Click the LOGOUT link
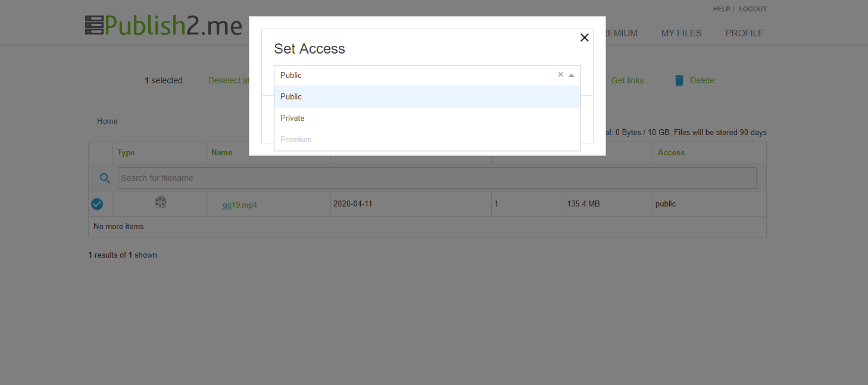Screen dimensions: 868x385 pyautogui.click(x=753, y=9)
